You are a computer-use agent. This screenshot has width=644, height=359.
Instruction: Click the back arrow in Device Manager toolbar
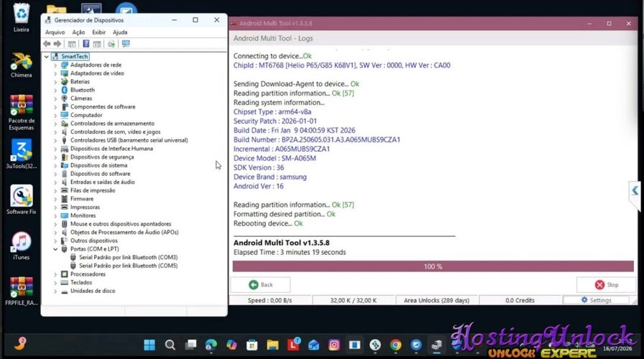[x=47, y=44]
